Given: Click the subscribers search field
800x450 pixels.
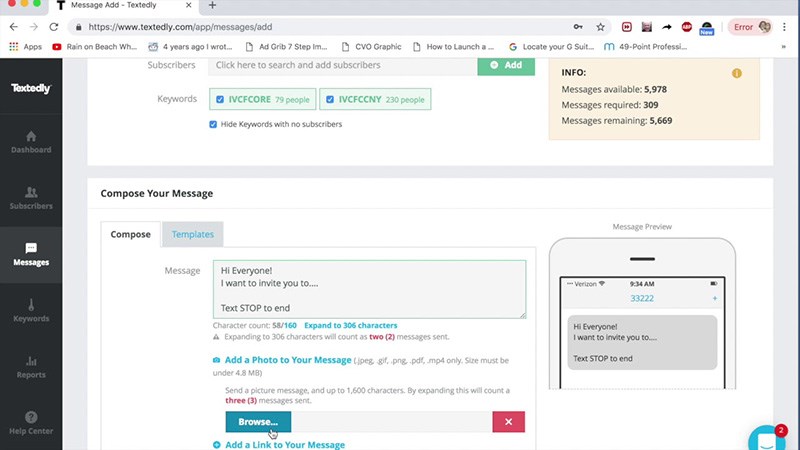Looking at the screenshot, I should click(342, 65).
